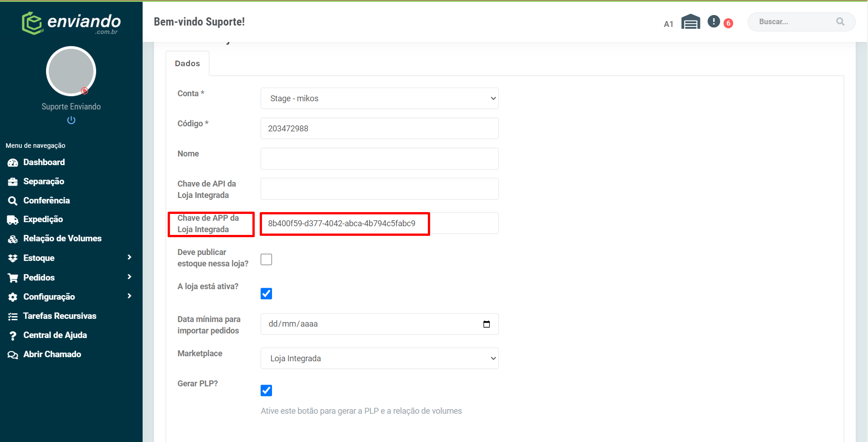Viewport: 868px width, 442px height.
Task: Click the Data mínima para importar pedidos field
Action: [x=380, y=324]
